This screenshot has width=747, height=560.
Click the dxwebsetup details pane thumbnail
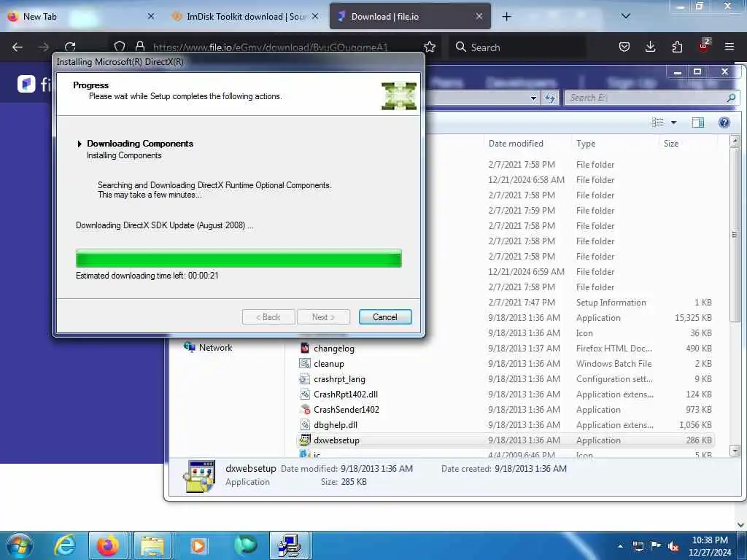coord(200,475)
